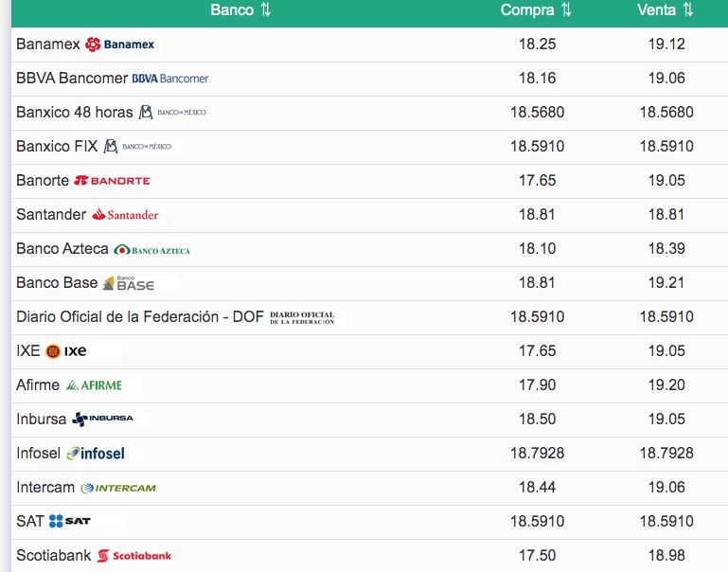728x572 pixels.
Task: Click SAT venta value 18.5910
Action: point(666,522)
